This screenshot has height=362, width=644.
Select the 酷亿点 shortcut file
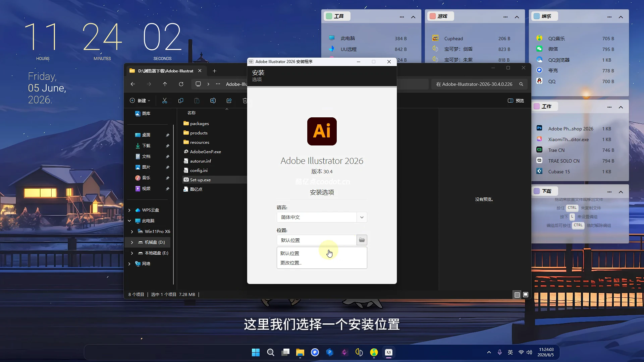click(193, 189)
